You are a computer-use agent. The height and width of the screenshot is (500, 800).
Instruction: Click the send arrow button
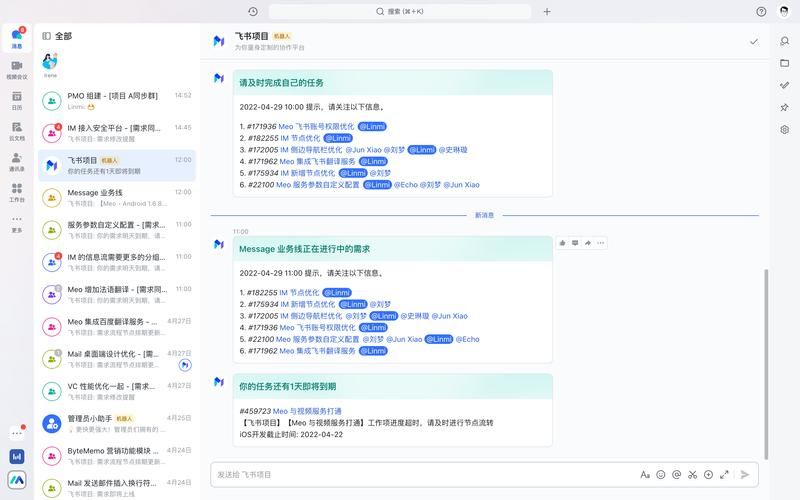coord(745,474)
